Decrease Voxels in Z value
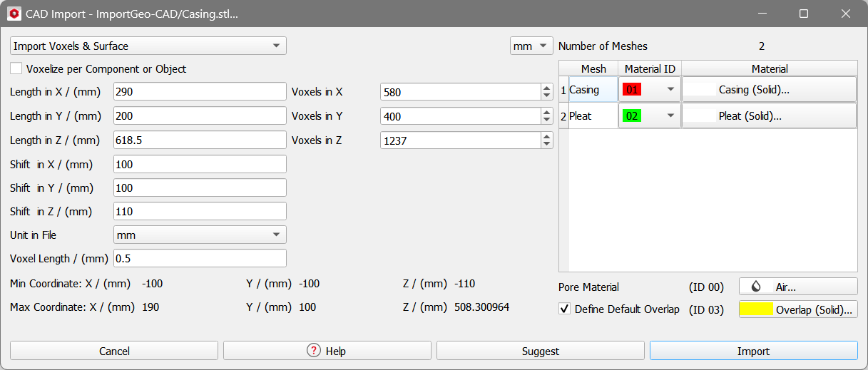868x370 pixels. (547, 145)
